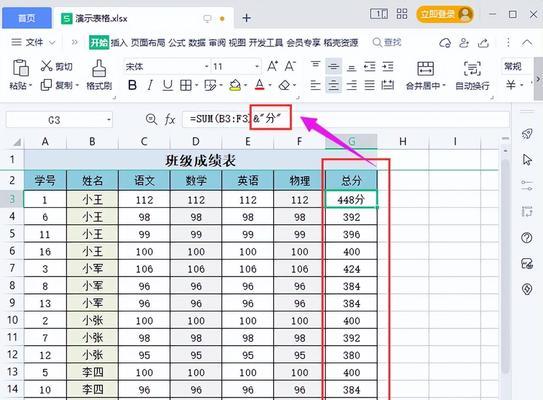Click the clear format eraser icon
Screen dimensions: 543x400
[x=284, y=85]
